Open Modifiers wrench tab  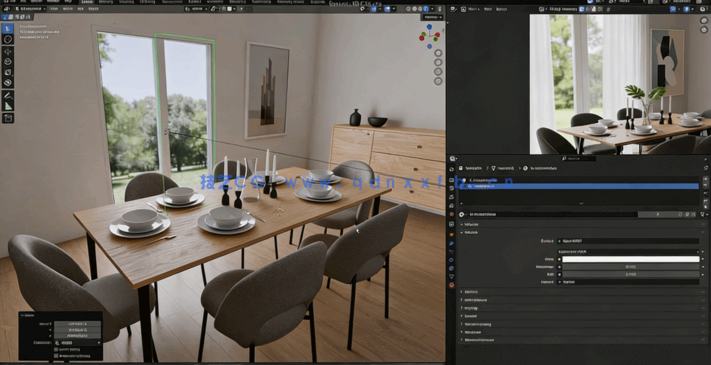tap(452, 243)
